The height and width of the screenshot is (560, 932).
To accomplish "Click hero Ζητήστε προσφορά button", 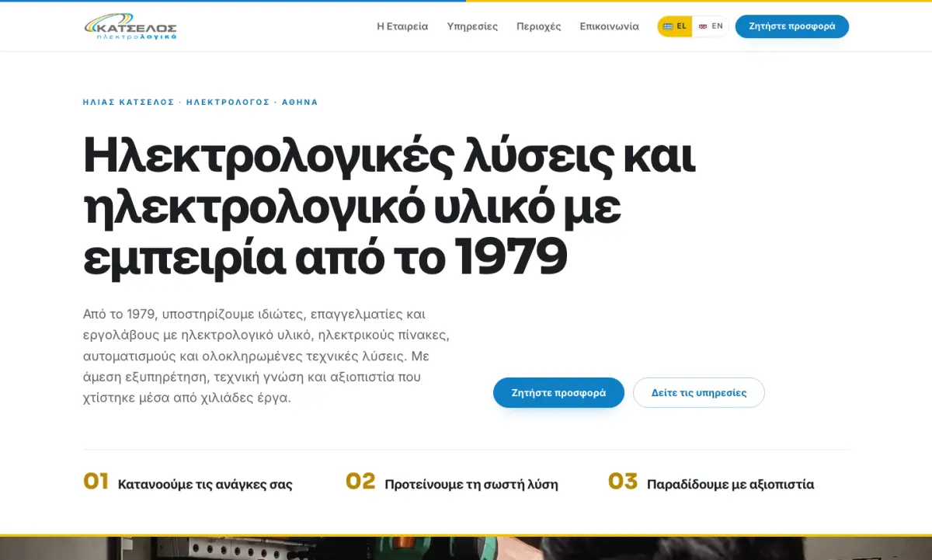I will (558, 392).
